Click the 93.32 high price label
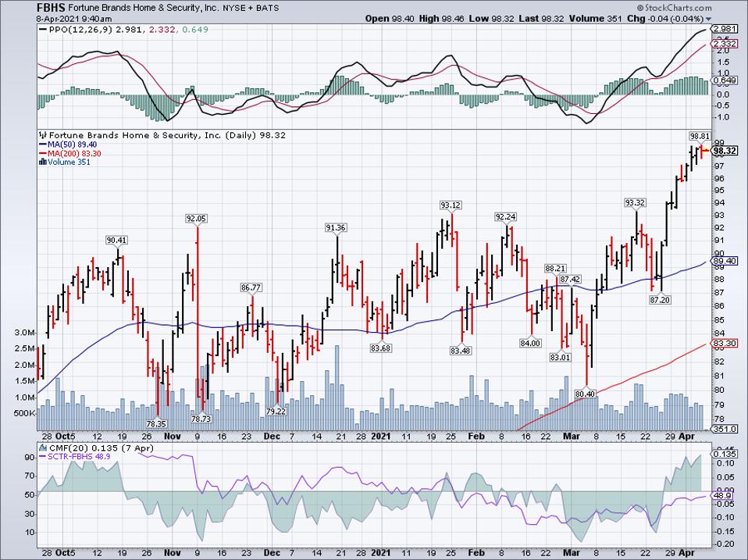This screenshot has width=748, height=560. coord(635,203)
